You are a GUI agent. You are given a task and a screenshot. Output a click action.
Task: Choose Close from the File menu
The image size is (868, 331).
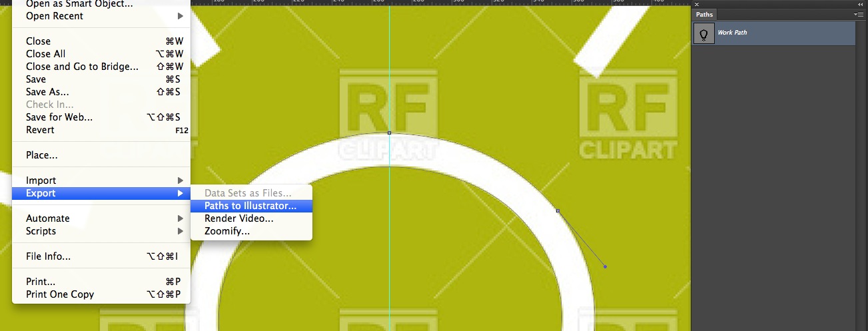pos(101,41)
